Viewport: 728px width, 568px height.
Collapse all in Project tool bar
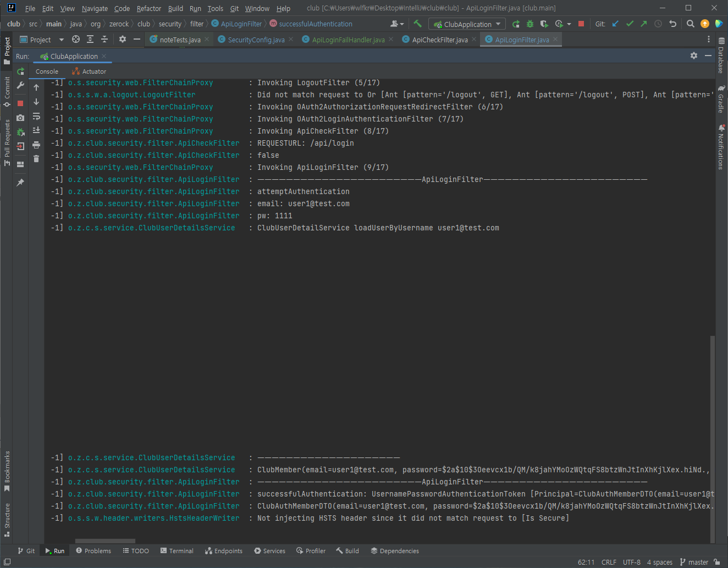104,39
